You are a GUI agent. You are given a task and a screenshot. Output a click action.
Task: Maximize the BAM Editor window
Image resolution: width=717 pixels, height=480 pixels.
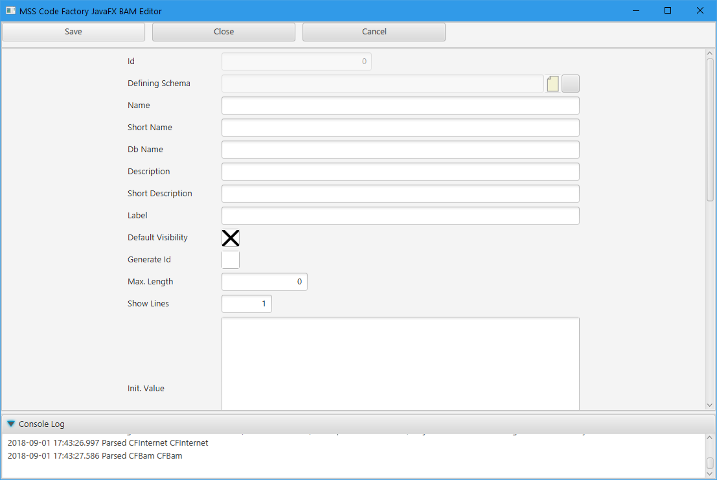click(667, 10)
